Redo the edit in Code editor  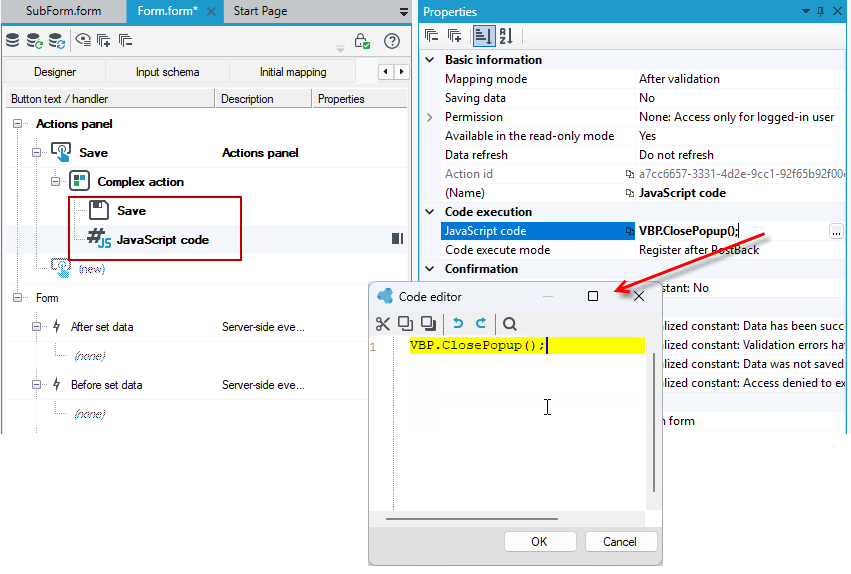coord(481,323)
